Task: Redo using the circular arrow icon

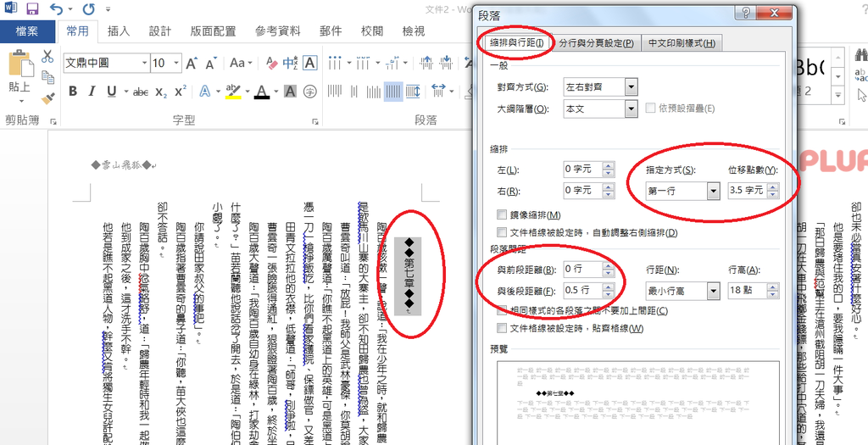Action: click(88, 9)
